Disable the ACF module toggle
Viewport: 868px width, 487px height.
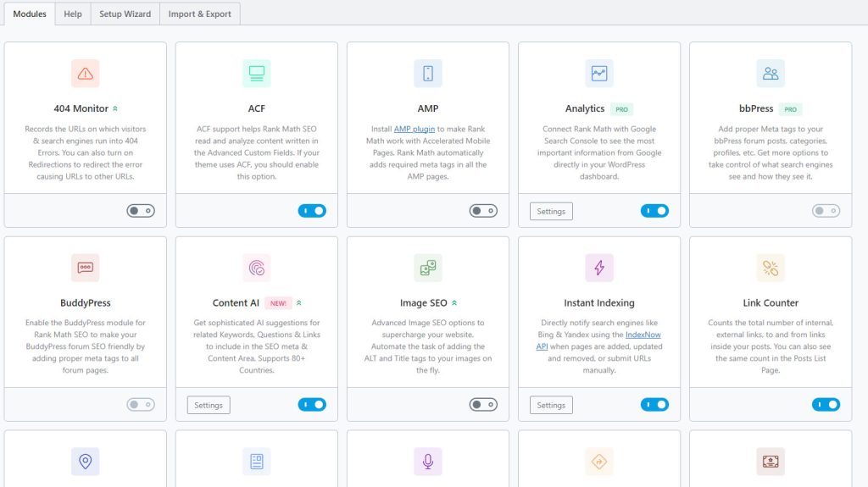point(312,211)
